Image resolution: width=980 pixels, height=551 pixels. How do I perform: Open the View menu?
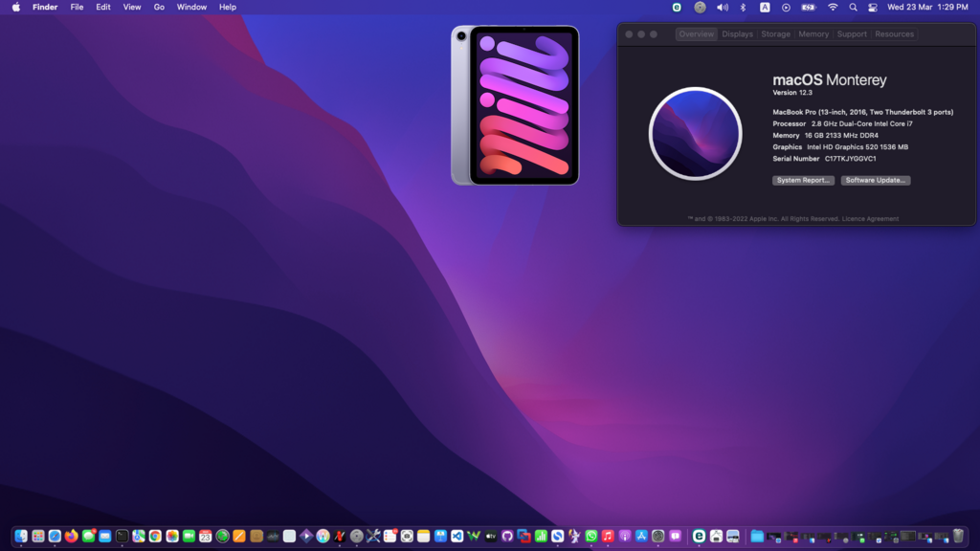pyautogui.click(x=132, y=8)
